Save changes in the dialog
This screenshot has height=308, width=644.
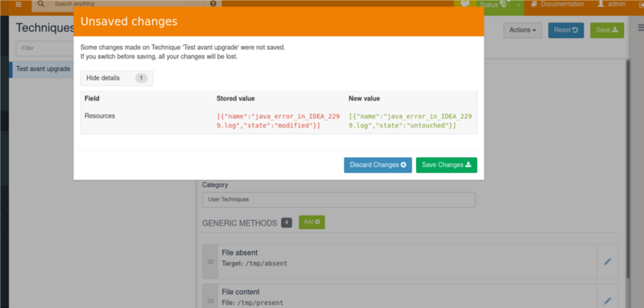(x=447, y=165)
